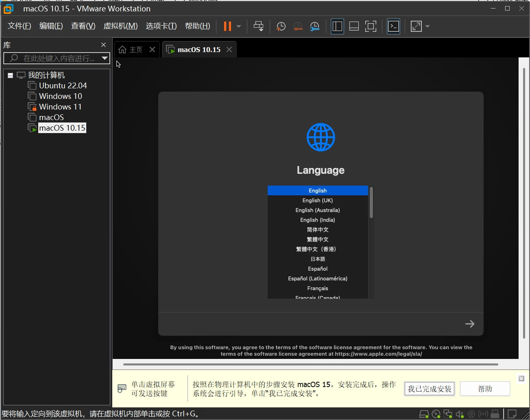Click the keyboard icon in hint bar
Screen dimensions: 530x420
(122, 388)
